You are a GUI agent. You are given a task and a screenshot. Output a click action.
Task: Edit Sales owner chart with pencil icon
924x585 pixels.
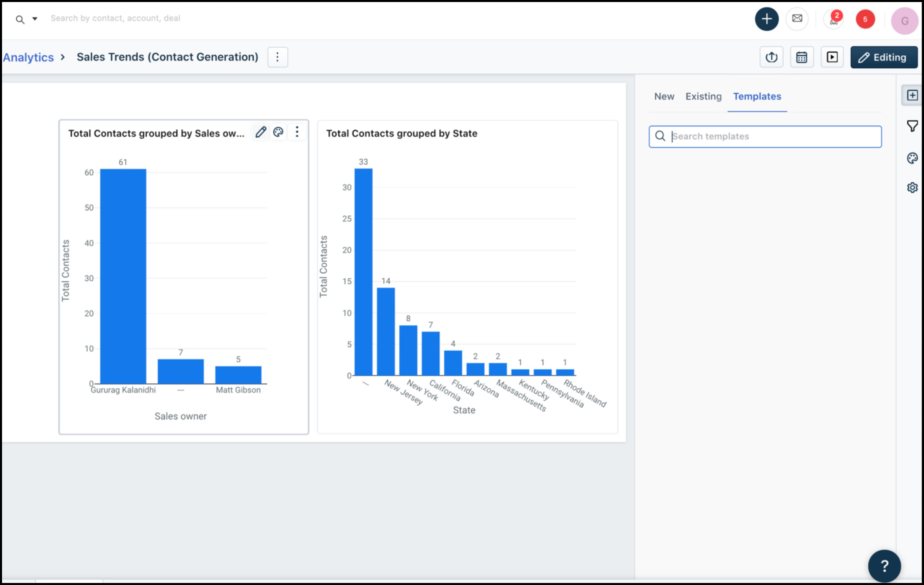pos(261,132)
